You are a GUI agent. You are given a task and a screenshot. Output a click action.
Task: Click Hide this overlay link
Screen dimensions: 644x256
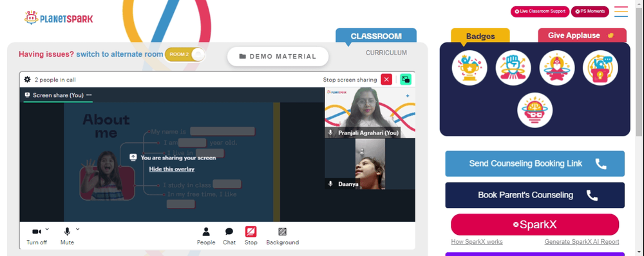(172, 169)
